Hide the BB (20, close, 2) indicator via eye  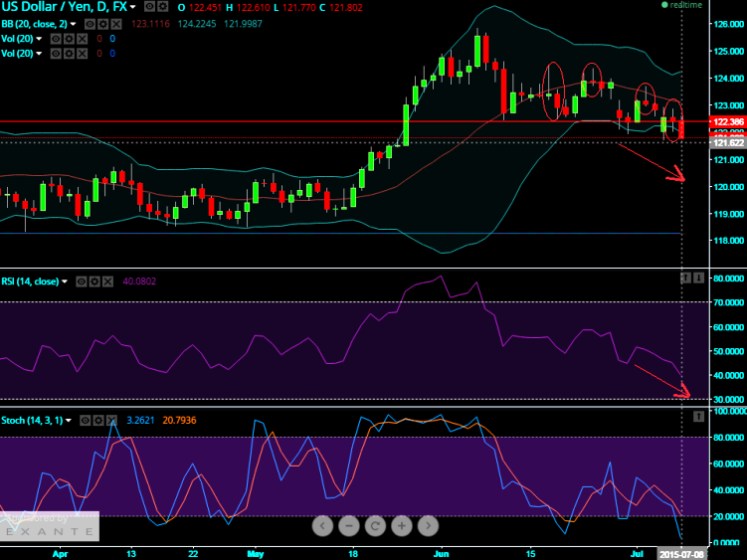coord(90,24)
